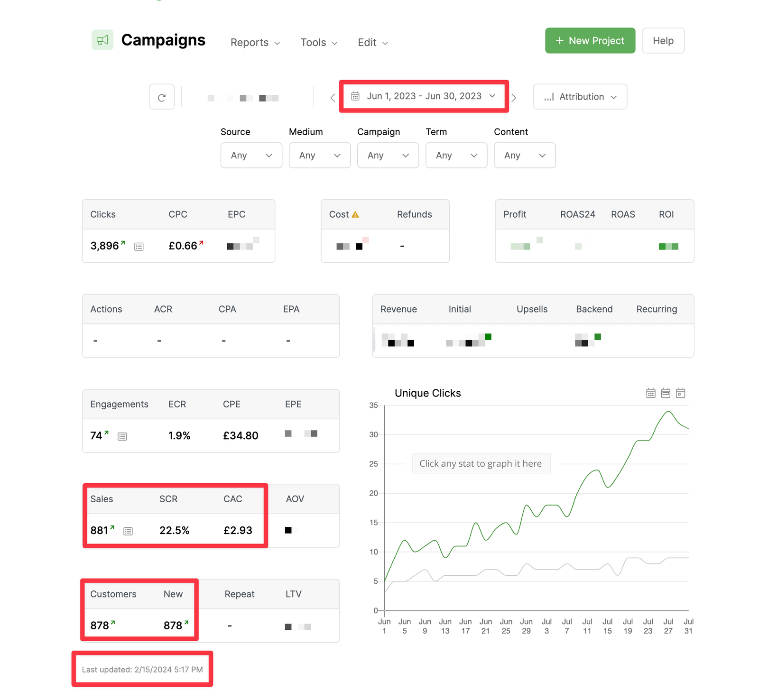Open details list icon beside Sales 881

pyautogui.click(x=128, y=531)
